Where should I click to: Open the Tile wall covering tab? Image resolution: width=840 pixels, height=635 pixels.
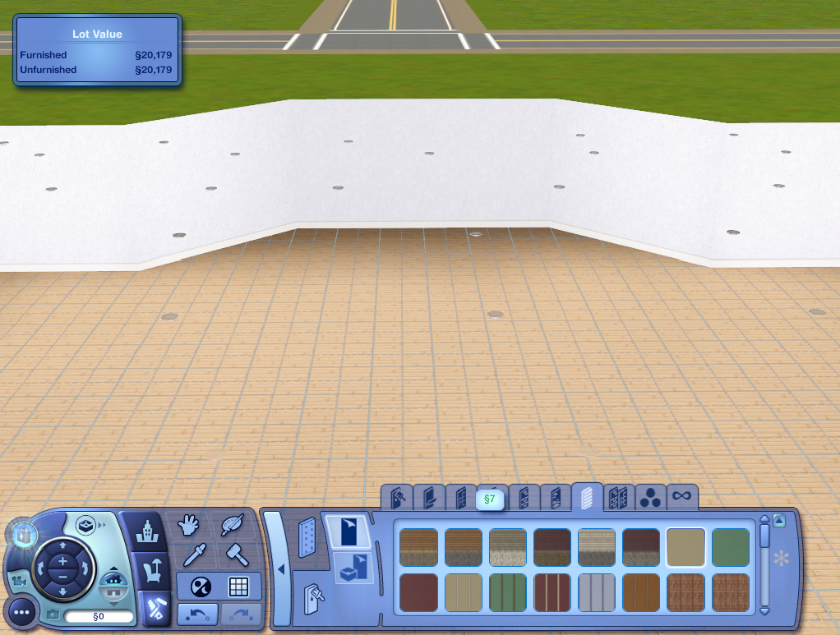click(461, 498)
